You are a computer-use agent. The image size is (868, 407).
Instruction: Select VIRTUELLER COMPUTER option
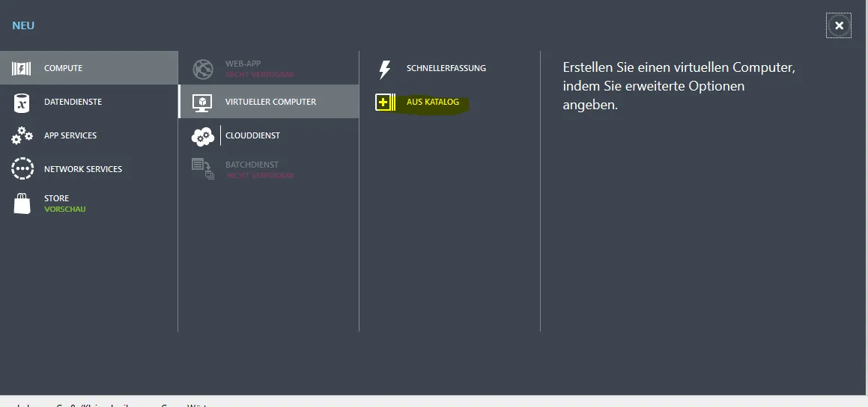(x=268, y=102)
